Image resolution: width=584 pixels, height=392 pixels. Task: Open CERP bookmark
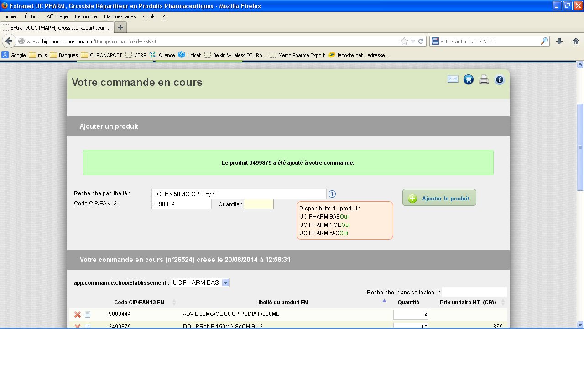pyautogui.click(x=136, y=55)
